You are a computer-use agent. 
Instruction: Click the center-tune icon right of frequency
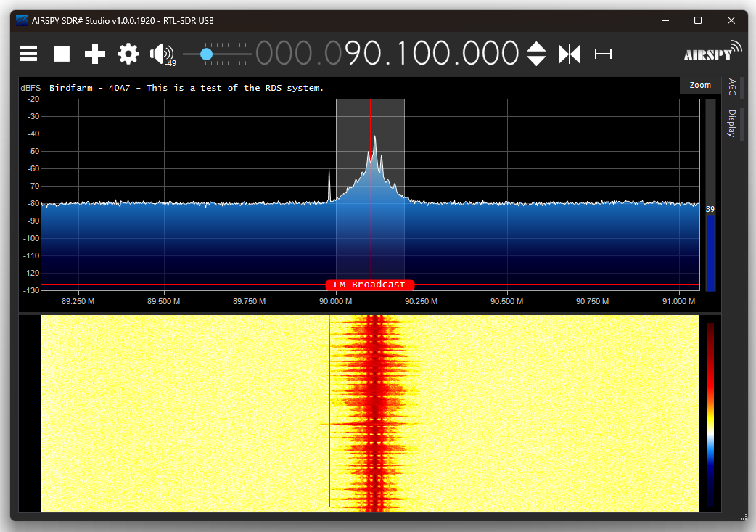(x=570, y=54)
